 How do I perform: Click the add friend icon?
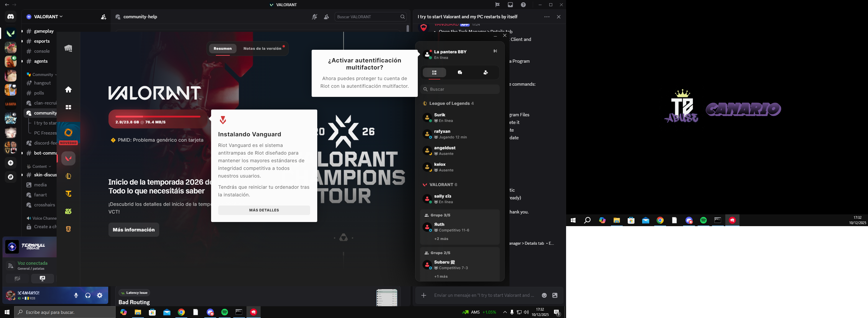tap(486, 72)
